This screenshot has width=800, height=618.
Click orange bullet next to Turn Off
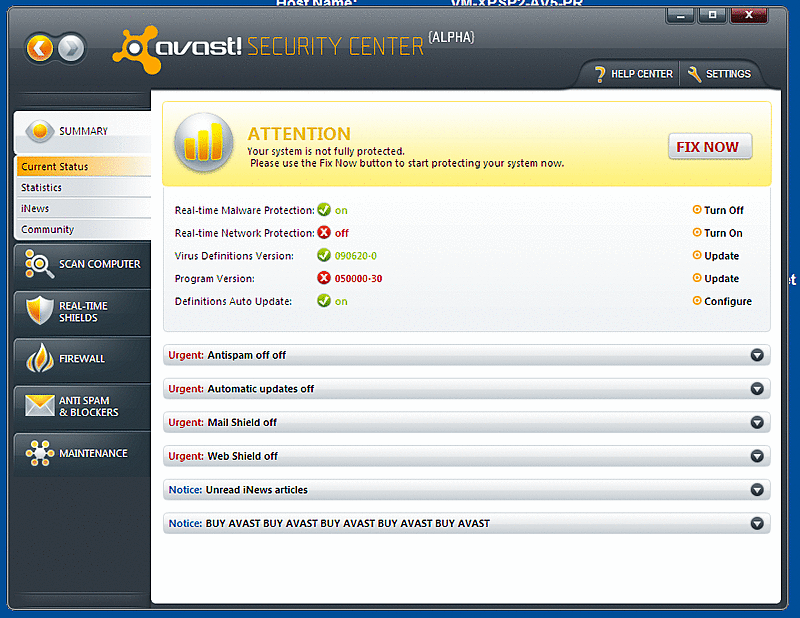697,209
